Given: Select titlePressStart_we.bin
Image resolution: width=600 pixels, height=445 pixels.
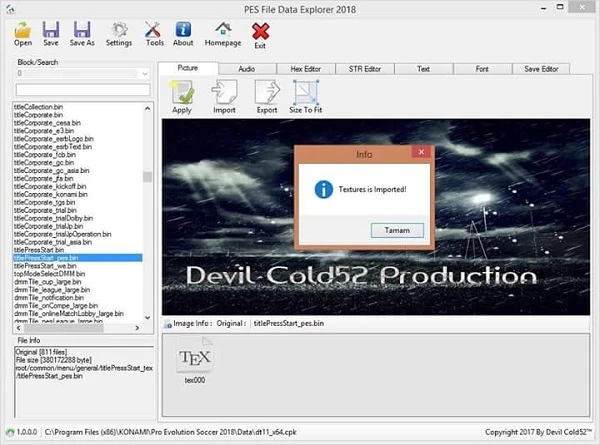Looking at the screenshot, I should click(45, 266).
